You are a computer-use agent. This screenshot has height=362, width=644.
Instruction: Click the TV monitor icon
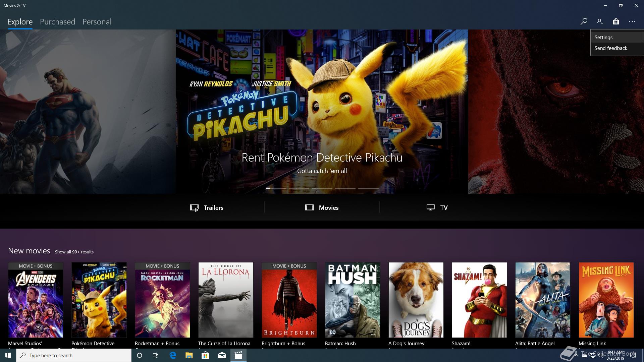431,207
